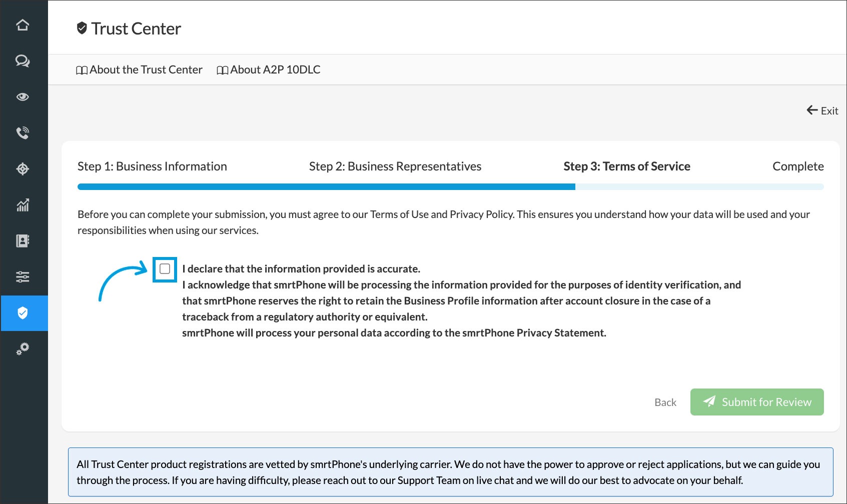The width and height of the screenshot is (847, 504).
Task: Click the sliders icon in the sidebar
Action: coord(23,277)
